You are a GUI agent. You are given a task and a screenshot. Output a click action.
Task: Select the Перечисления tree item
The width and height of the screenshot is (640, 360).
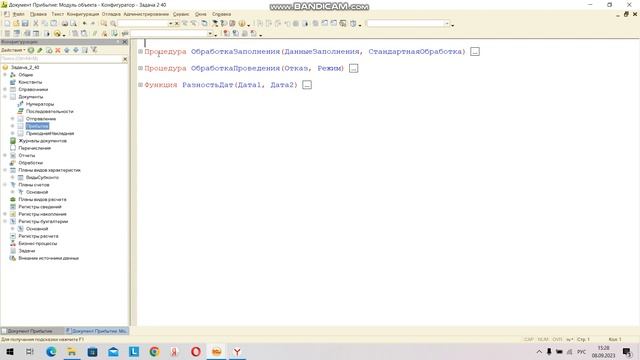[34, 148]
